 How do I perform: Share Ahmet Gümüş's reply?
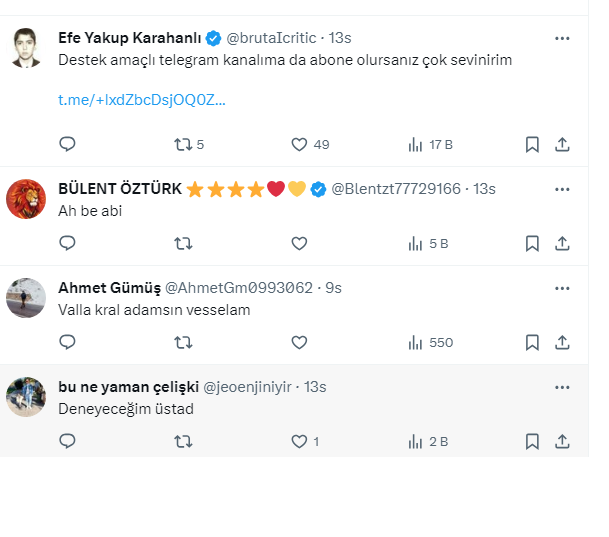[x=562, y=342]
